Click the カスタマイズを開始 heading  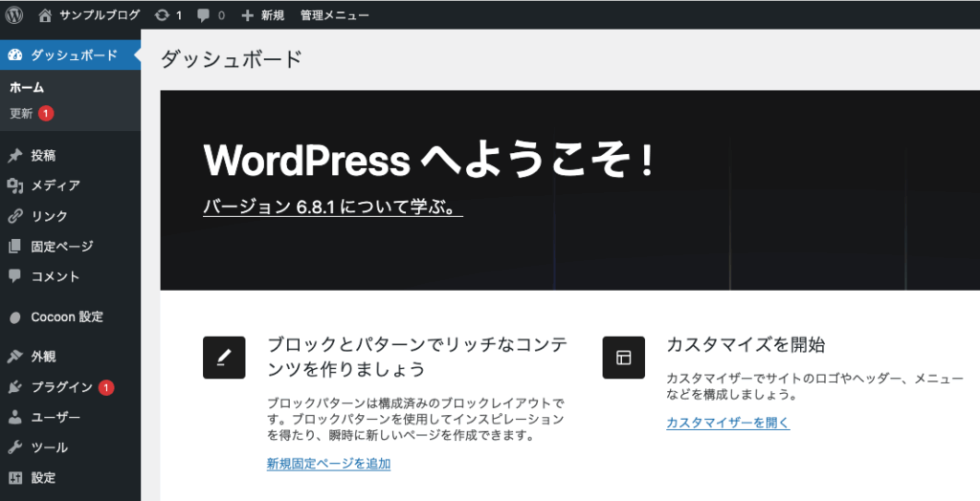746,345
